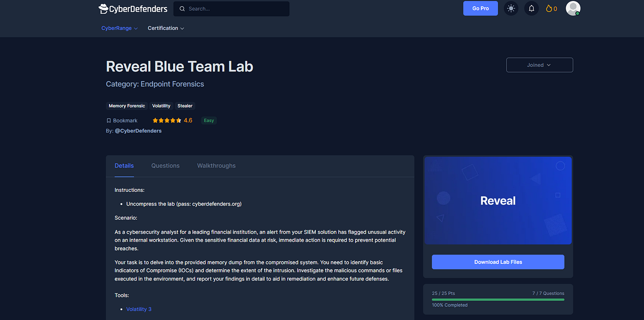Focus the Search input field

pos(231,9)
